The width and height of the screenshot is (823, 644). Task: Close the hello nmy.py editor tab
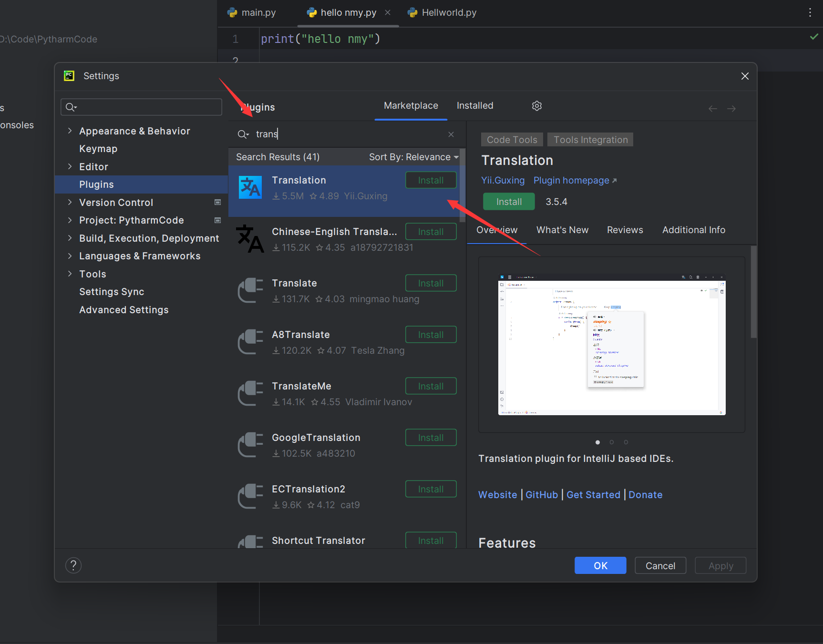click(388, 12)
